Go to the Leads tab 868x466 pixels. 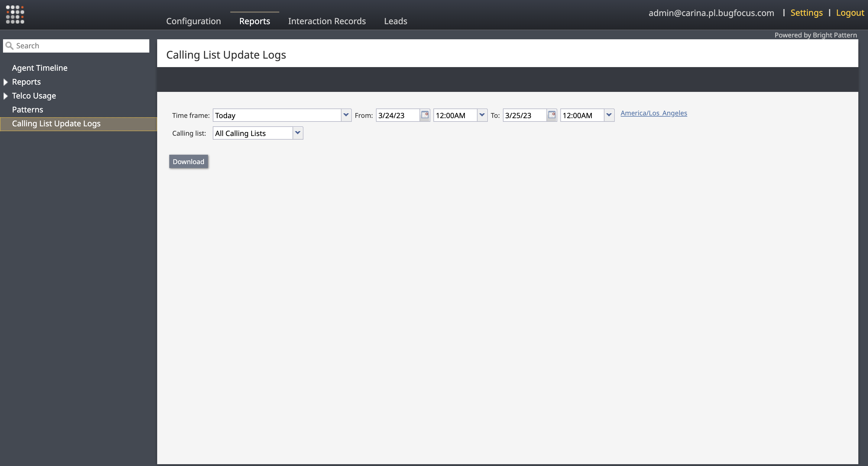(396, 21)
